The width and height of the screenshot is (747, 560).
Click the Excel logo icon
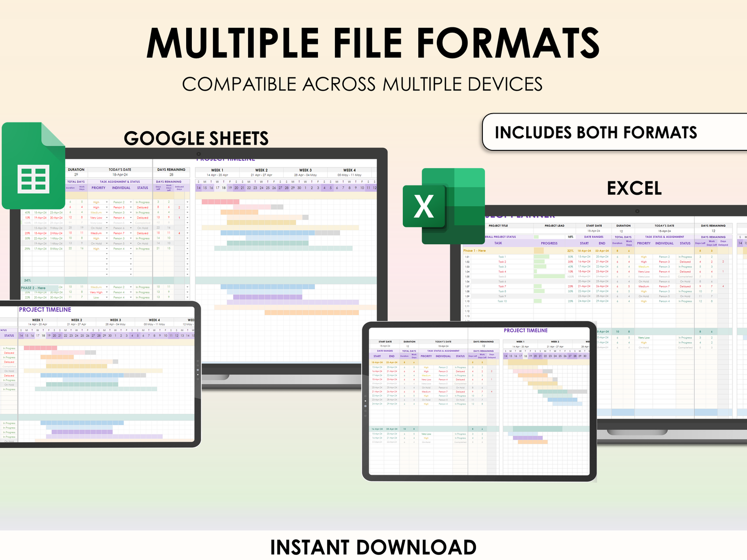(444, 206)
